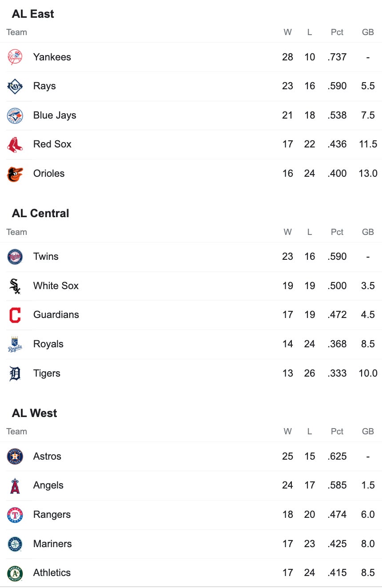Click the Twins team logo
This screenshot has width=382, height=588.
15,257
